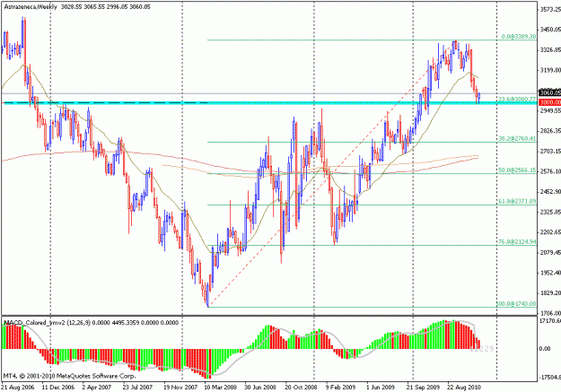The image size is (561, 392).
Task: Click the 3326.85 price axis value
Action: (x=550, y=50)
